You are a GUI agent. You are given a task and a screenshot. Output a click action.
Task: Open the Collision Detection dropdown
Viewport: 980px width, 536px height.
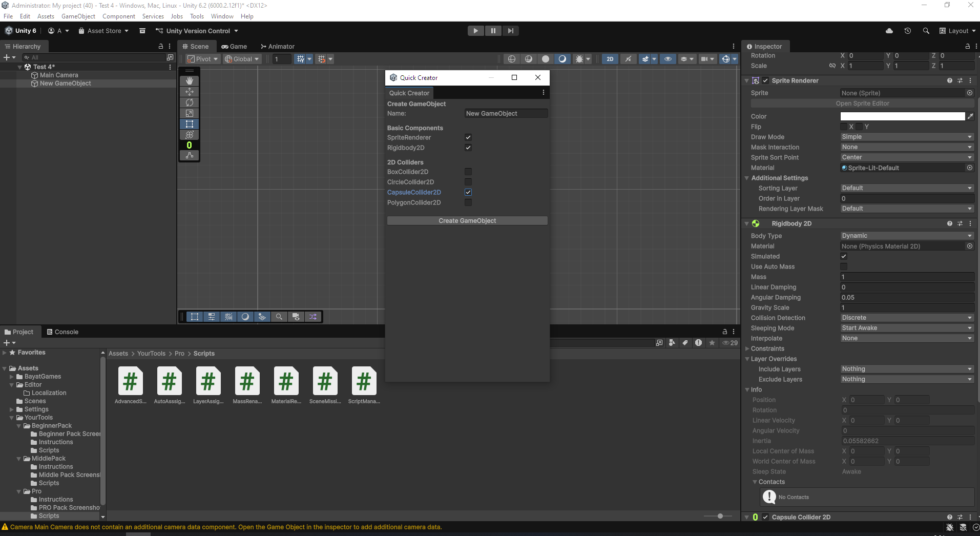[907, 318]
